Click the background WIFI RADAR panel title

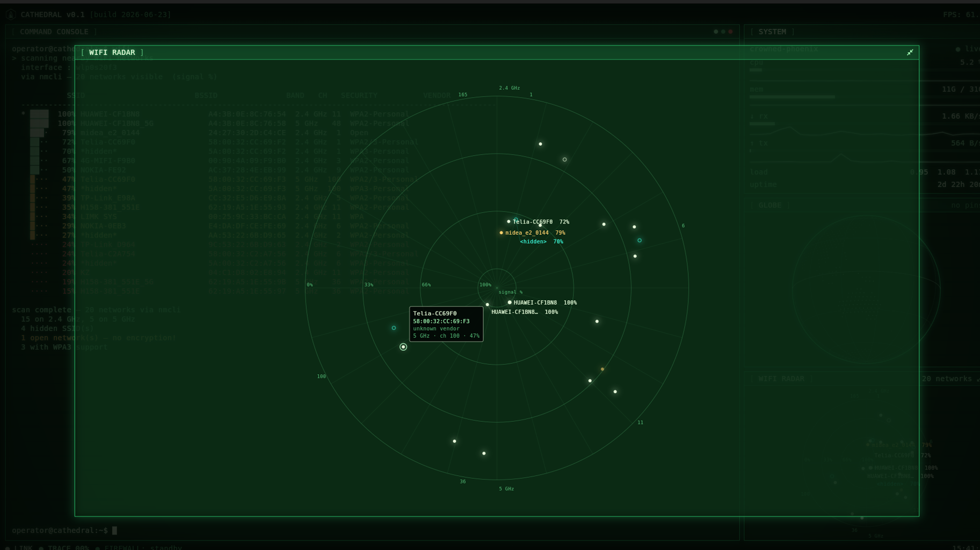pos(781,379)
